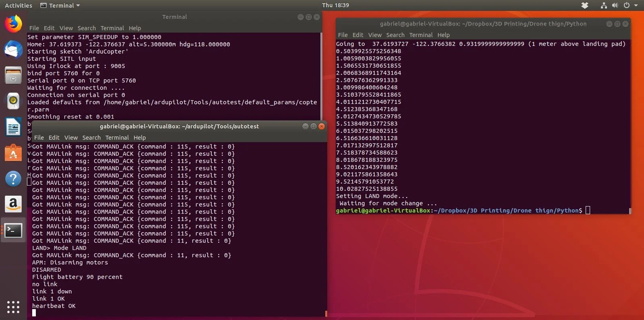Open the Terminal app menu in top bar
Viewport: 644px width, 320px height.
point(60,6)
